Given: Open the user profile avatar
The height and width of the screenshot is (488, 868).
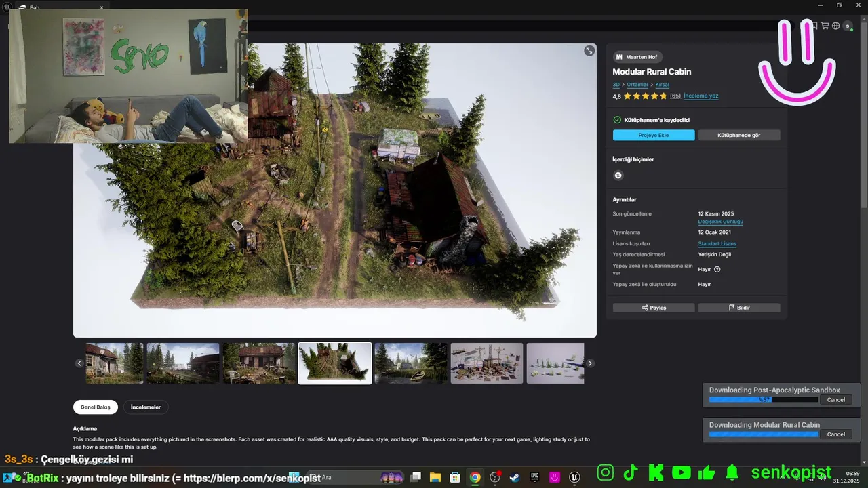Looking at the screenshot, I should pos(848,26).
